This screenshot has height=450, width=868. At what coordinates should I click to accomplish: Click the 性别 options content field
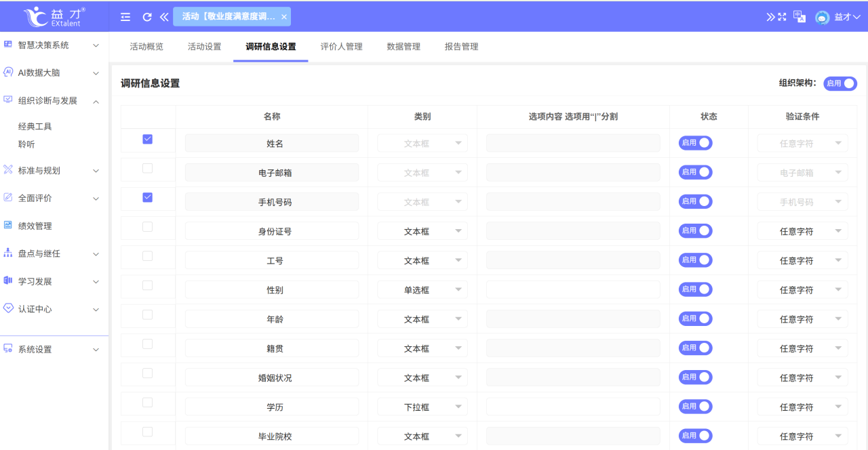[x=573, y=290]
